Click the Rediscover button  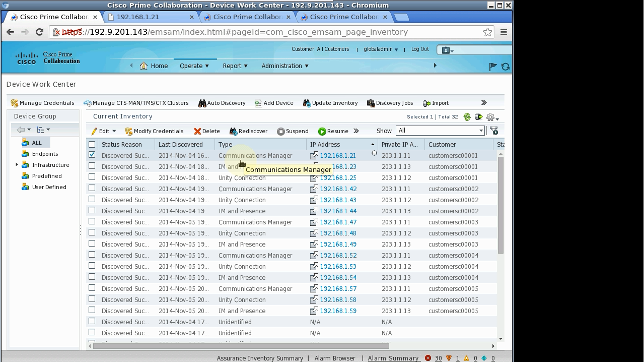coord(248,131)
